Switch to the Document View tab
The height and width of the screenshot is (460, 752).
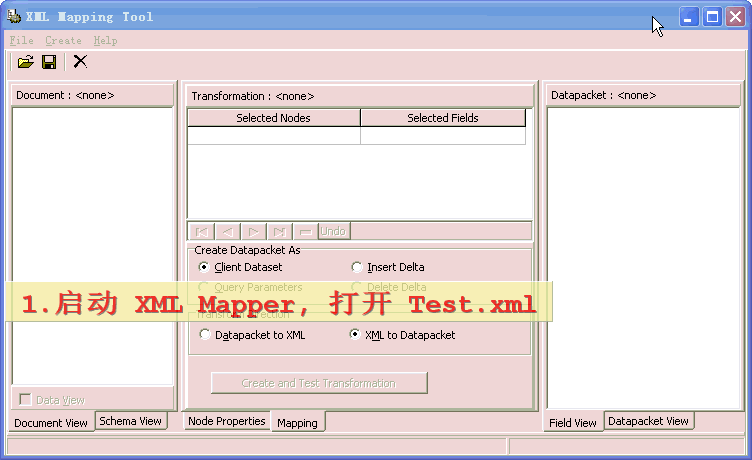51,423
